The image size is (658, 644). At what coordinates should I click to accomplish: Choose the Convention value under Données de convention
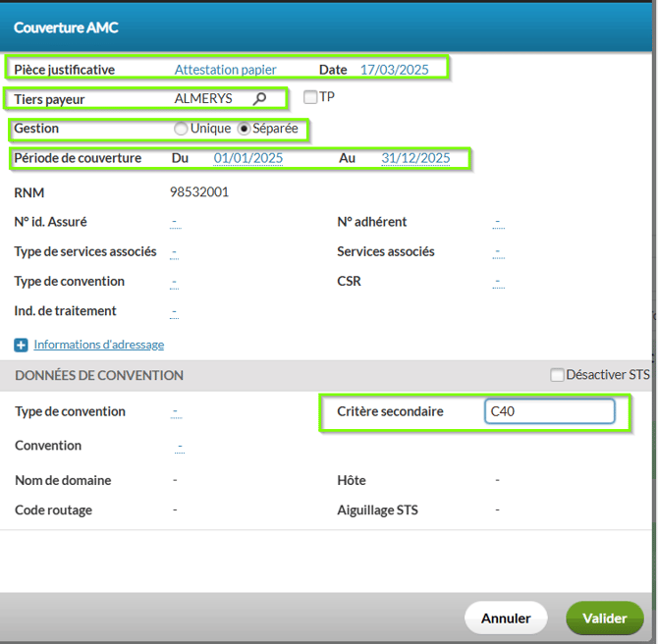pos(180,446)
